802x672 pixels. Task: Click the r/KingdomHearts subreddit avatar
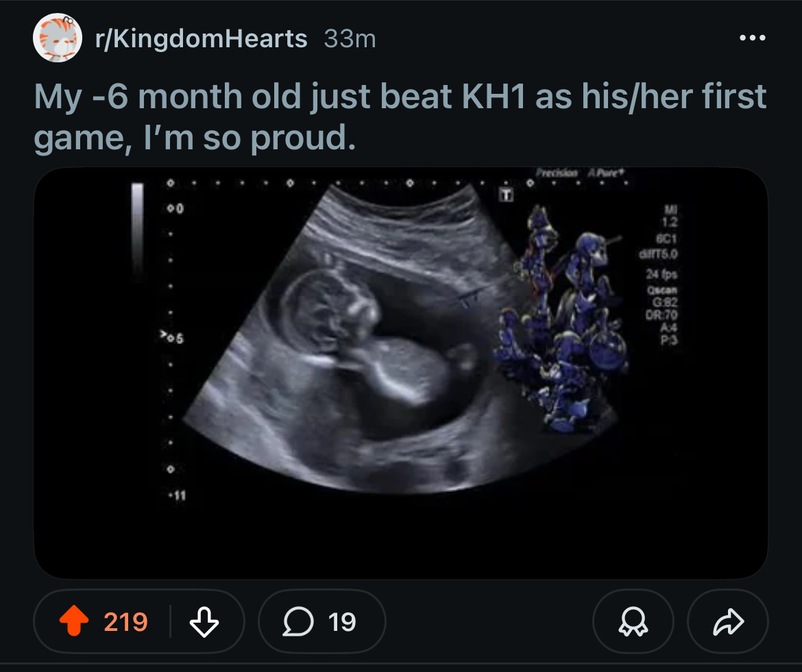pyautogui.click(x=58, y=38)
